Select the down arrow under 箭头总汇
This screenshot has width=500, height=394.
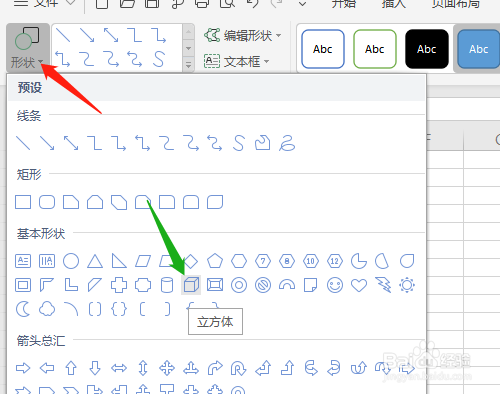95,368
